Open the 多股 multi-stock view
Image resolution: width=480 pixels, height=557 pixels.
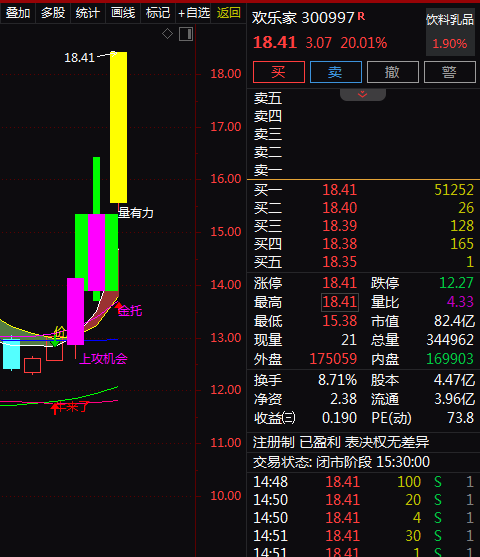pos(53,13)
